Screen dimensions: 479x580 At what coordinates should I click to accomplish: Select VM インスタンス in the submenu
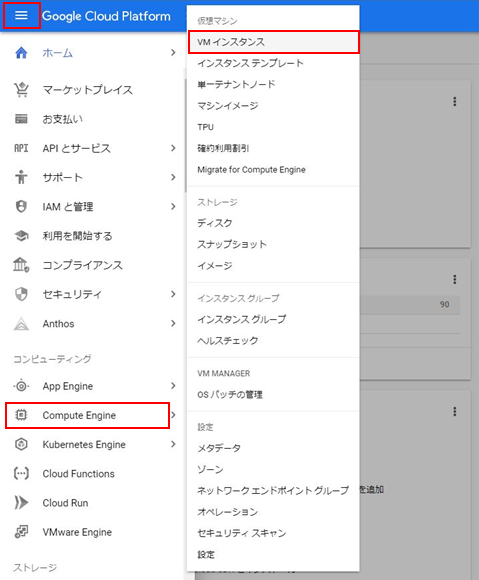pyautogui.click(x=273, y=42)
